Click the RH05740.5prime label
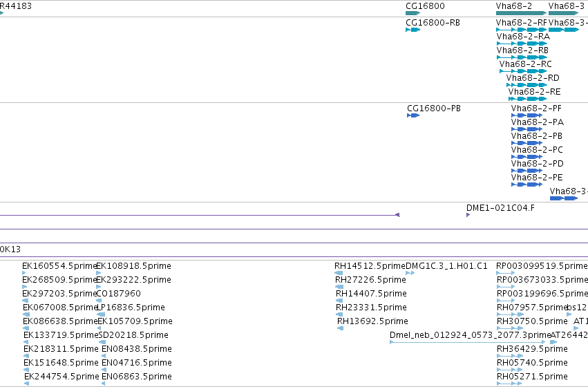 click(x=532, y=363)
